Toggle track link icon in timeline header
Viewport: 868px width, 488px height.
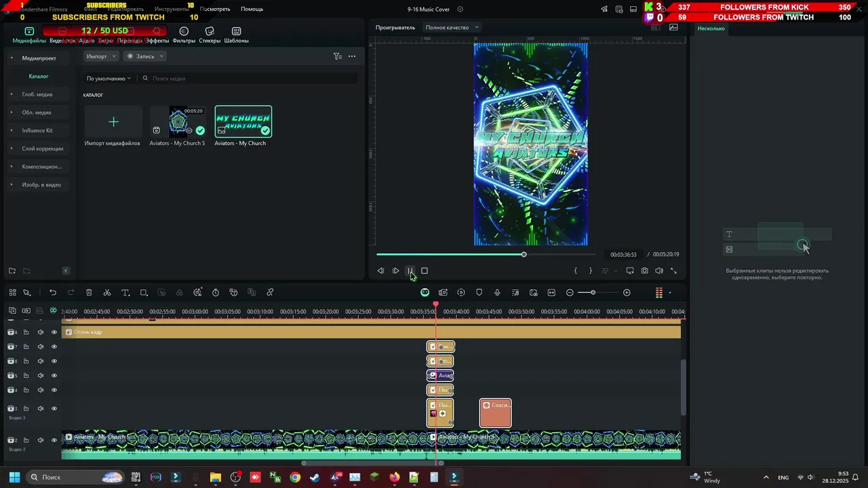[26, 310]
